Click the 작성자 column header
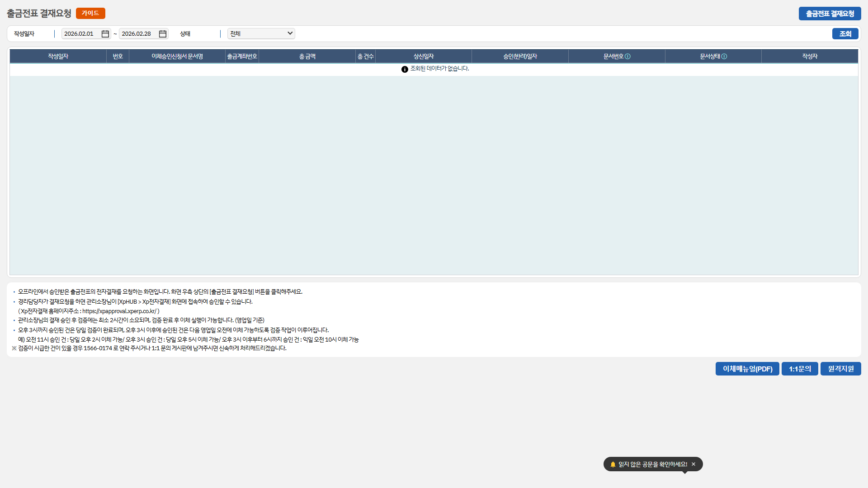 pyautogui.click(x=810, y=56)
